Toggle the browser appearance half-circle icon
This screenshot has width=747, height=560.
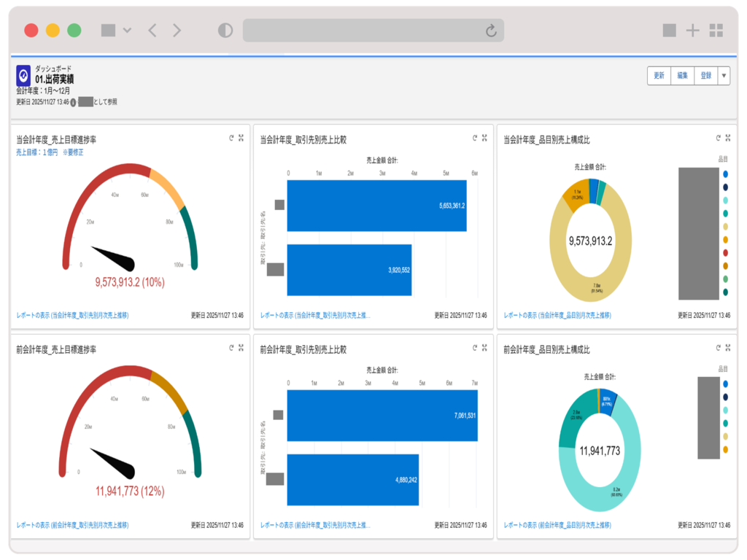coord(225,31)
